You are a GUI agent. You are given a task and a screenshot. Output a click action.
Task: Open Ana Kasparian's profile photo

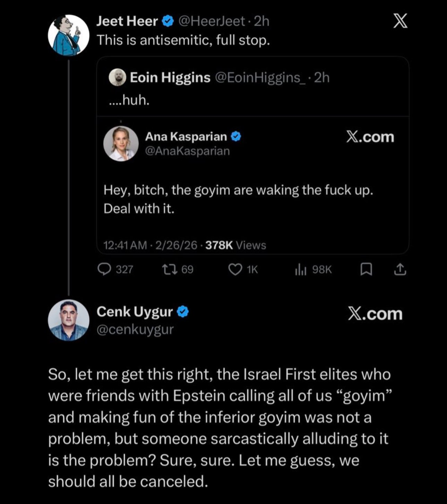121,144
